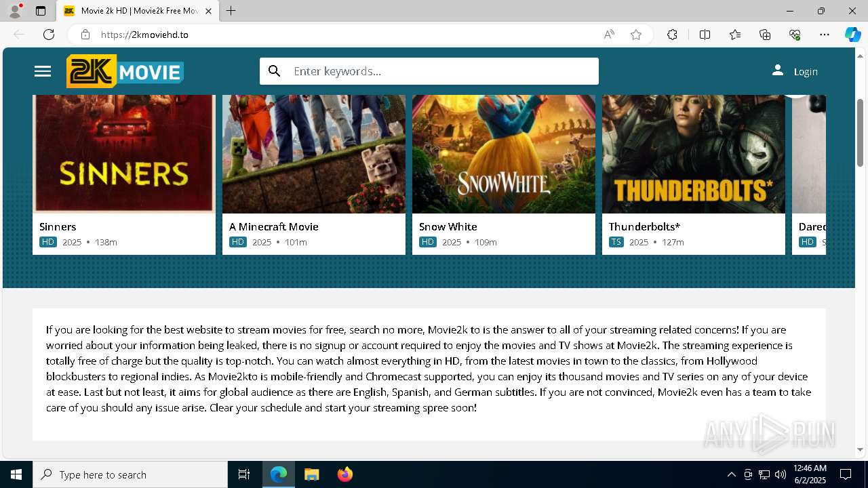Open the notification center icon
The height and width of the screenshot is (488, 868).
pyautogui.click(x=846, y=474)
